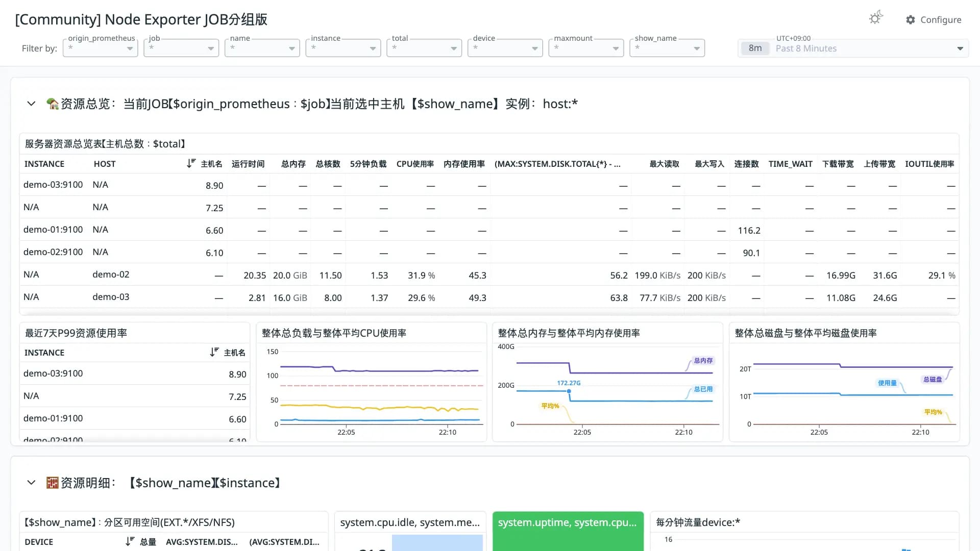Image resolution: width=980 pixels, height=551 pixels.
Task: Click the HOST column header
Action: point(105,164)
